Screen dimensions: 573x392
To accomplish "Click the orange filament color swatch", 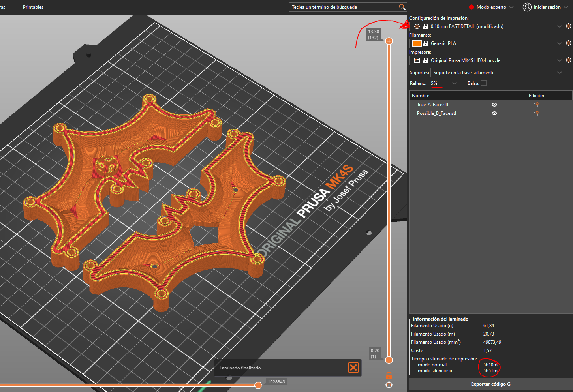I will coord(417,43).
